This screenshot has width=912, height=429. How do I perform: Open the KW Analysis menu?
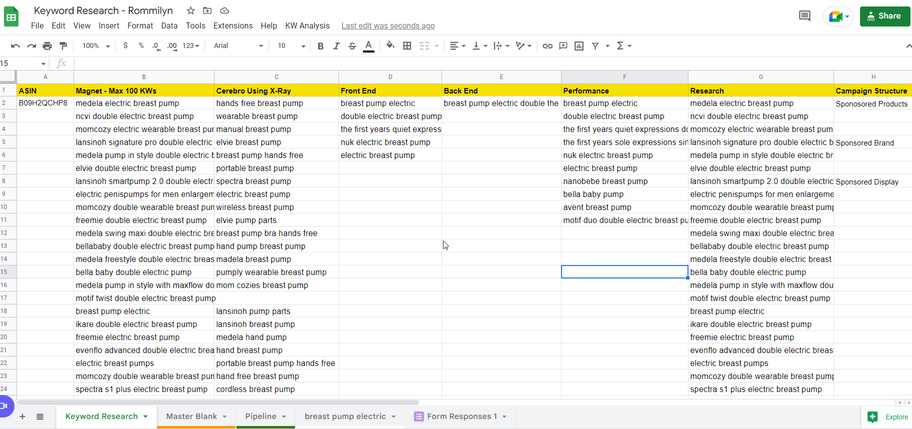[x=307, y=26]
